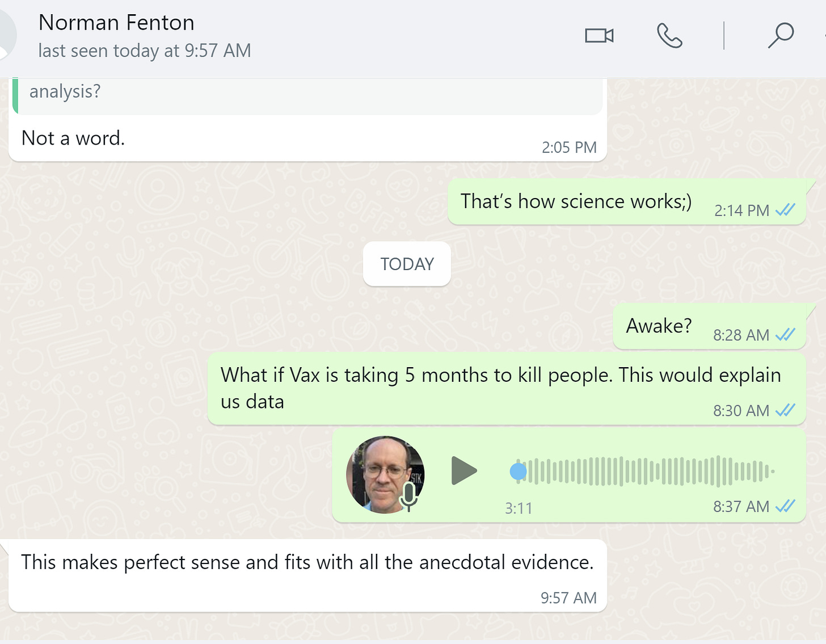The height and width of the screenshot is (644, 826).
Task: Play the 3:11 voice message
Action: point(463,471)
